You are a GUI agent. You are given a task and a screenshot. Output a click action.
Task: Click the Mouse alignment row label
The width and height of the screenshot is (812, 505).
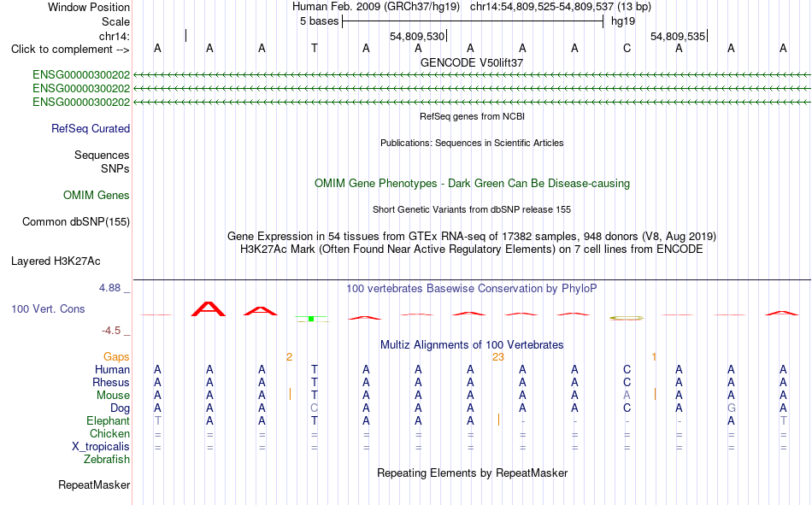114,395
